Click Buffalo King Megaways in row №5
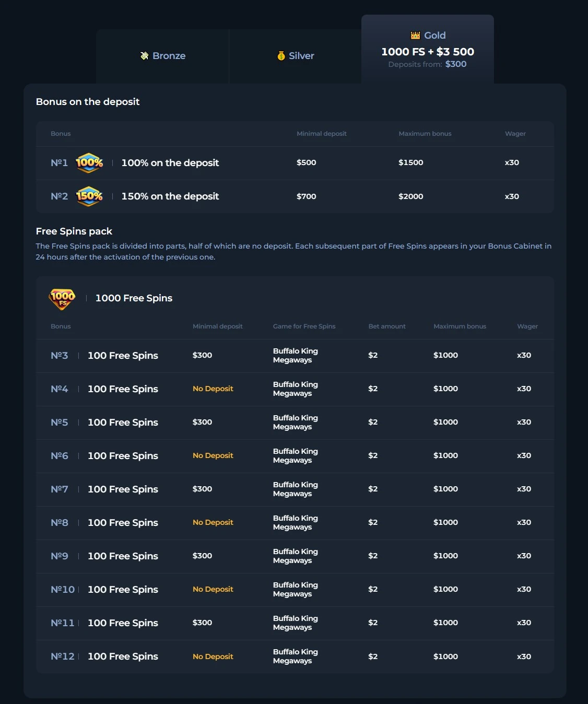The image size is (588, 704). (296, 422)
